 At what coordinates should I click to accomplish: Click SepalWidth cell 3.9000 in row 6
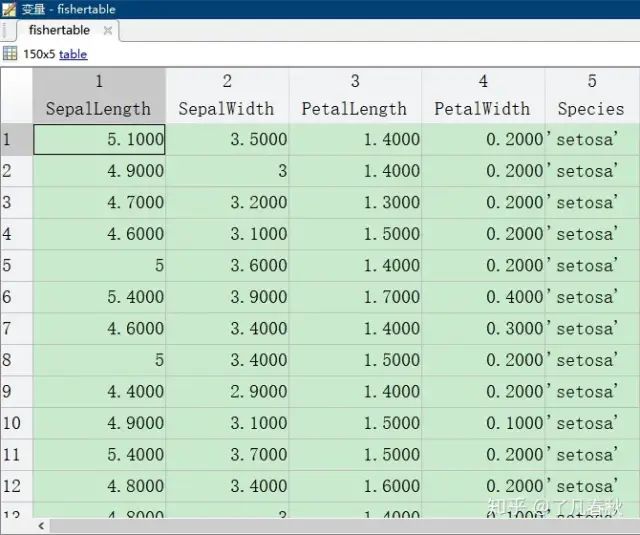[x=227, y=297]
